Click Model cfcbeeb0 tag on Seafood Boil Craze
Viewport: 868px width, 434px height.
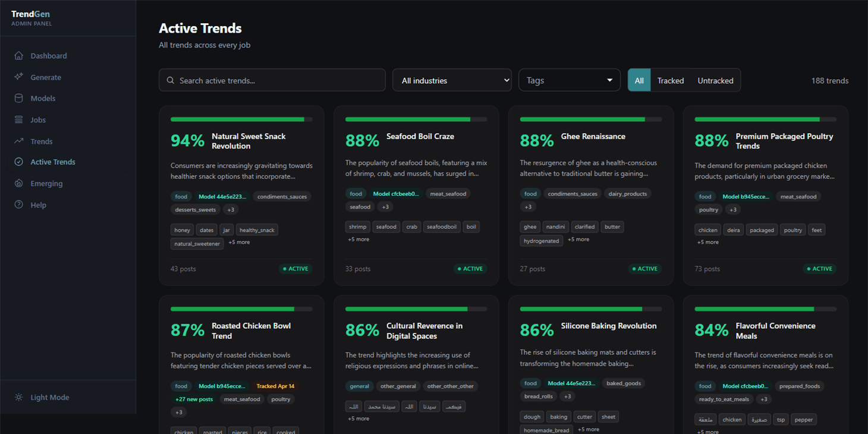click(x=396, y=194)
